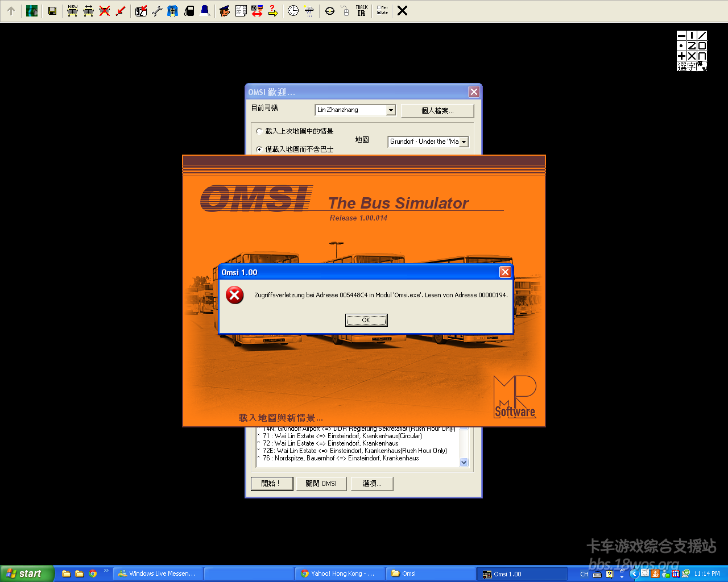Click the TRACK IR icon
Viewport: 728px width, 582px height.
(x=362, y=11)
